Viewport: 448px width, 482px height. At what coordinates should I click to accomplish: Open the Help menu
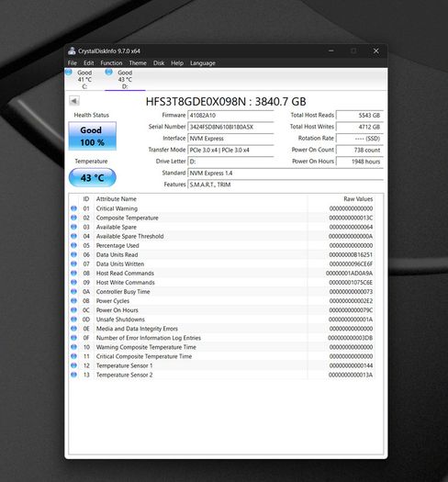tap(177, 63)
